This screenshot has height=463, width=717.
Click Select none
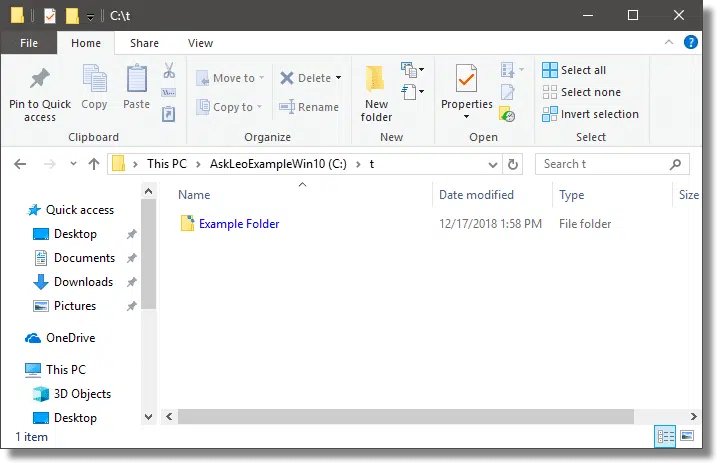click(x=582, y=92)
